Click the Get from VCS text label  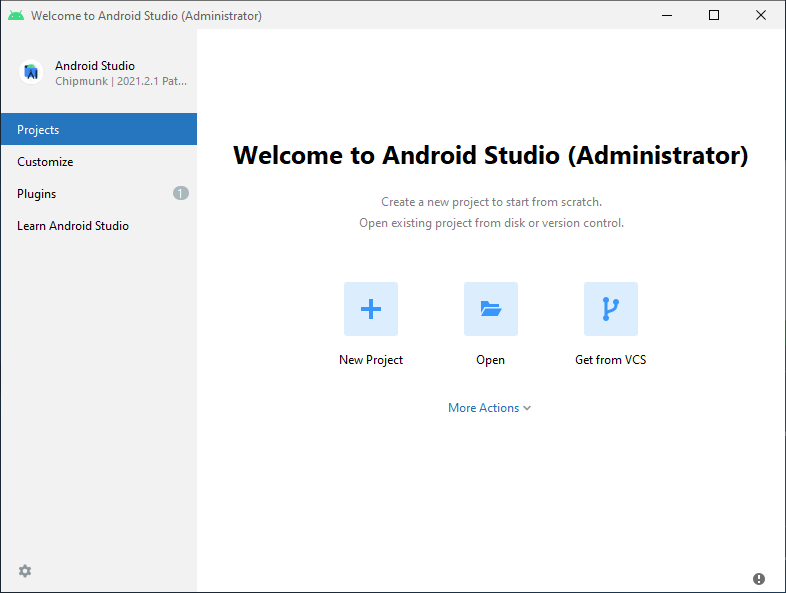click(610, 360)
